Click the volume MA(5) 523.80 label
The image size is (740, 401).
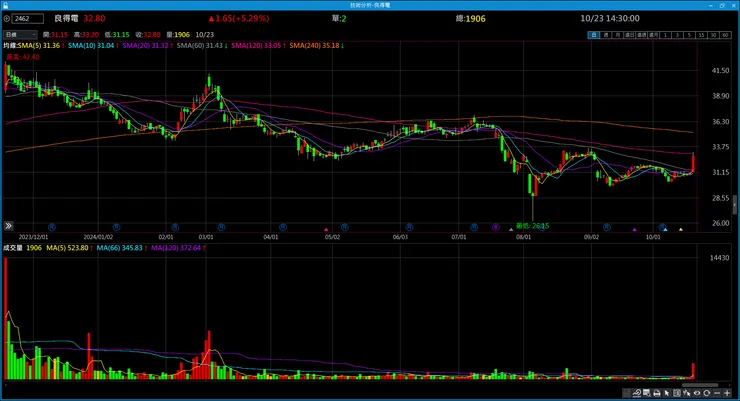(69, 248)
